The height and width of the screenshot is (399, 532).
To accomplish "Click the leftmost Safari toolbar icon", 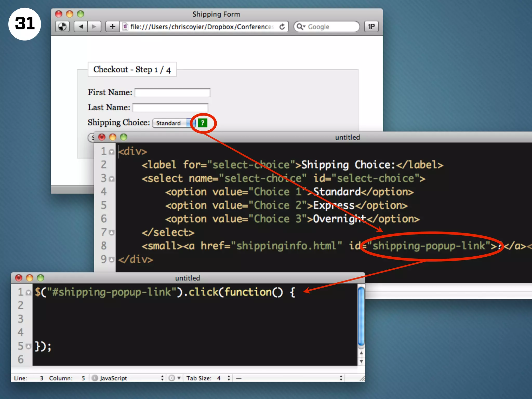I will 62,26.
